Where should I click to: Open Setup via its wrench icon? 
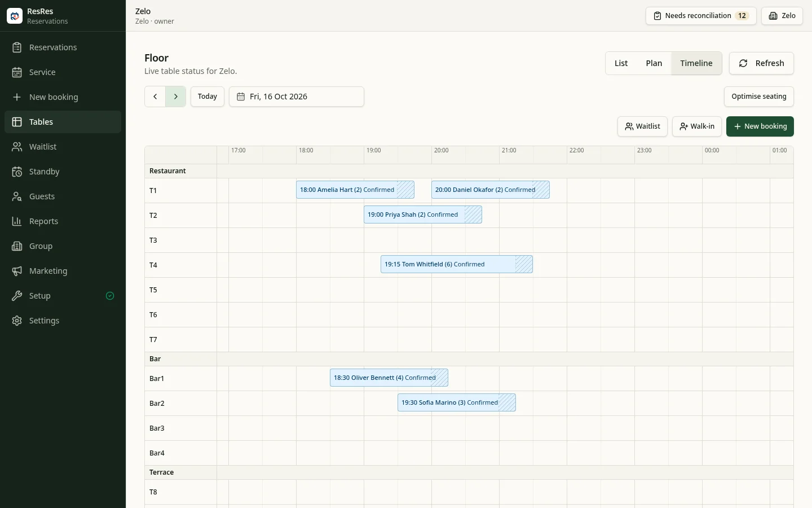17,296
